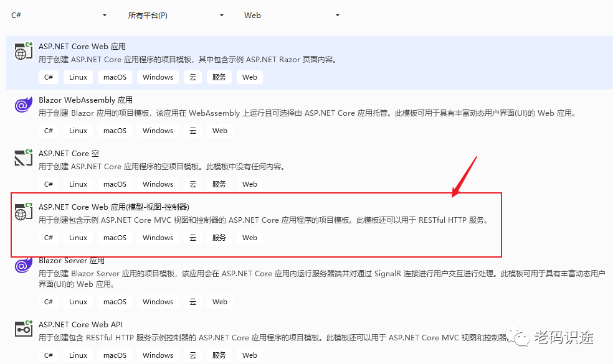The width and height of the screenshot is (613, 364).
Task: Click 云 tag under Blazor Server 应用
Action: tap(192, 302)
